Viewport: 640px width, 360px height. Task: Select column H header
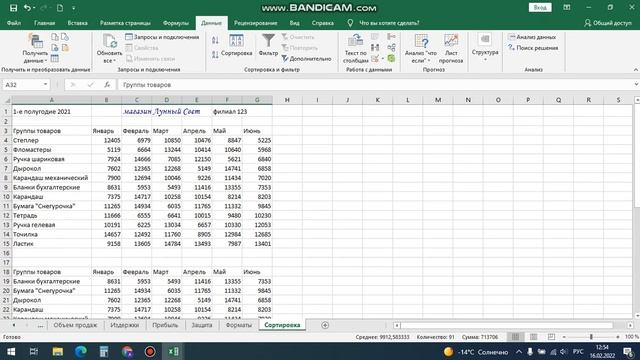click(287, 100)
